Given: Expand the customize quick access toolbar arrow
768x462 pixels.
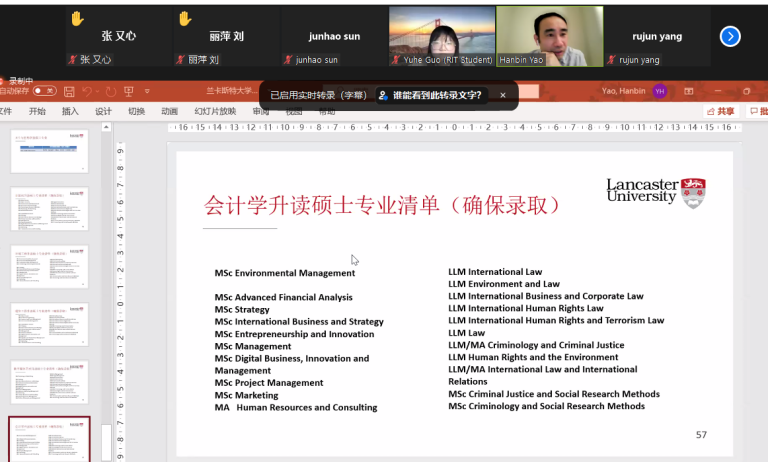Looking at the screenshot, I should 147,91.
